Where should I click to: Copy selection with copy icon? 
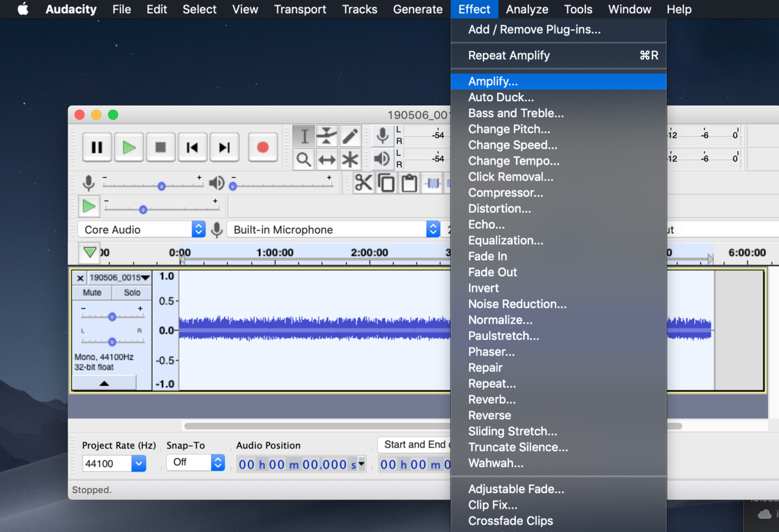[386, 183]
